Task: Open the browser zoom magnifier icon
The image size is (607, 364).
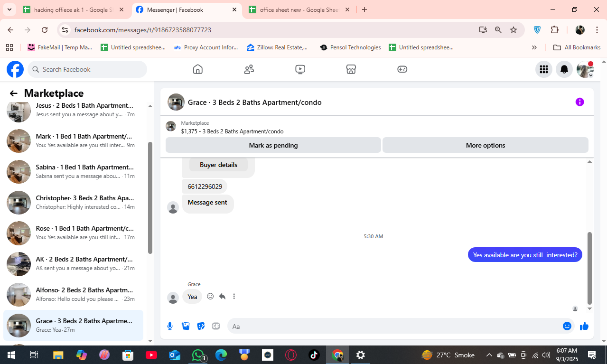Action: [498, 30]
